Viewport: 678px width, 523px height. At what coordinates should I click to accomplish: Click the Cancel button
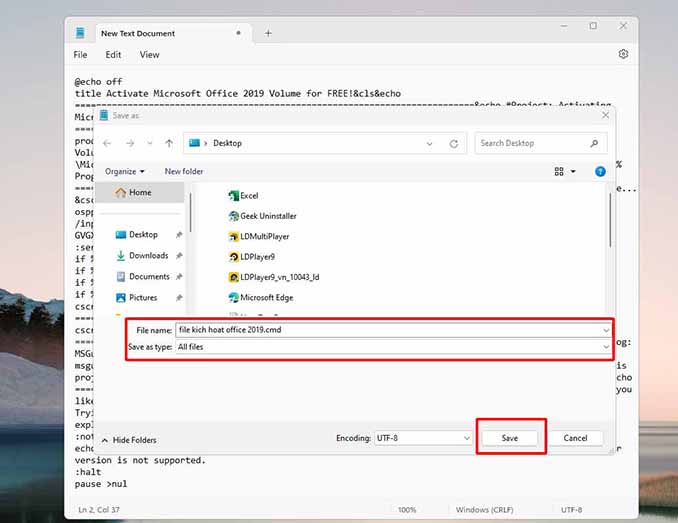(575, 438)
